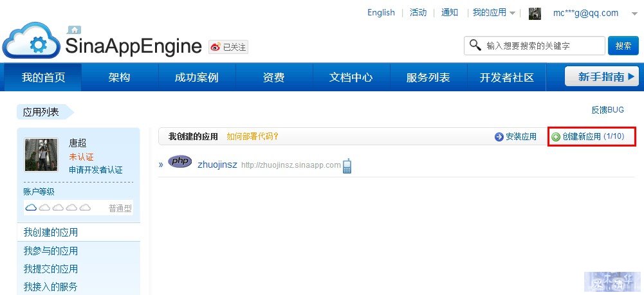Select the 架构 navigation tab
The width and height of the screenshot is (644, 295).
point(120,77)
